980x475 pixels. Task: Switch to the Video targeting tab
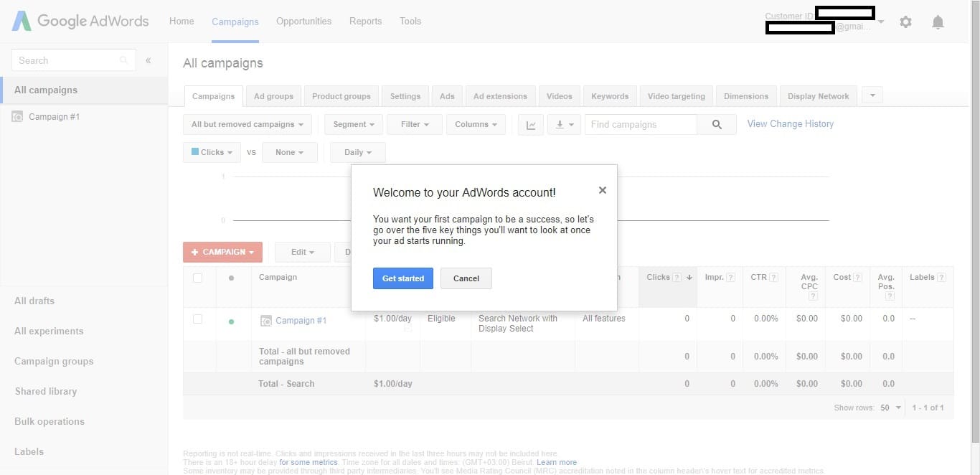coord(677,96)
